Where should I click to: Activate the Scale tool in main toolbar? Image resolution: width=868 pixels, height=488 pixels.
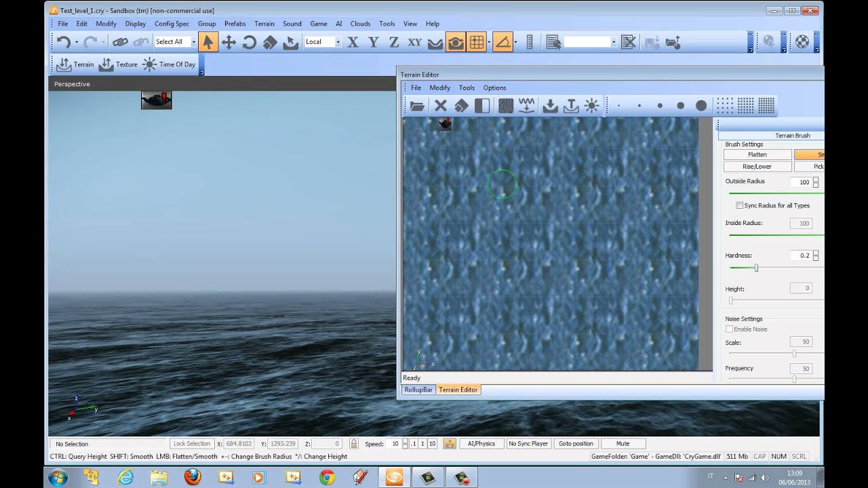pos(270,42)
